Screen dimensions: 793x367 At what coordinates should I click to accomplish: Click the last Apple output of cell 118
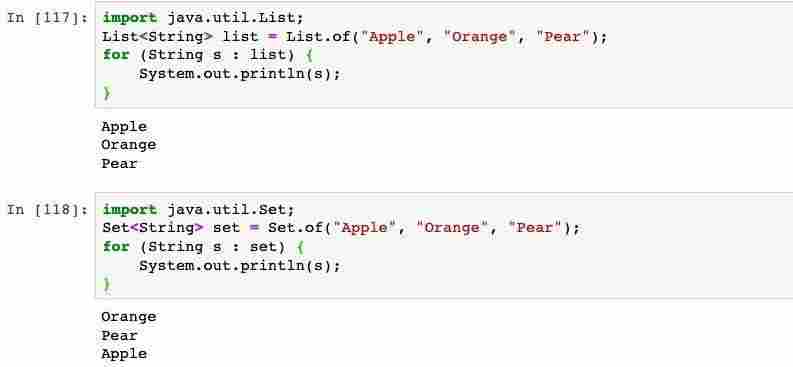[x=124, y=354]
